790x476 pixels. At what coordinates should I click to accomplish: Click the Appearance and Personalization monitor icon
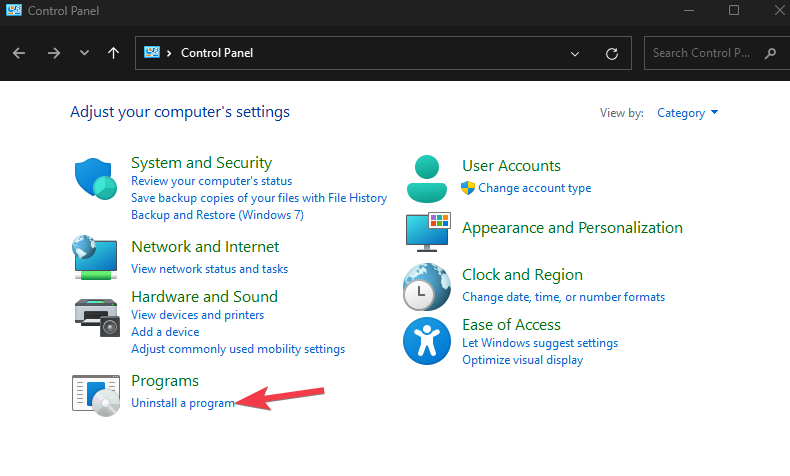point(428,232)
